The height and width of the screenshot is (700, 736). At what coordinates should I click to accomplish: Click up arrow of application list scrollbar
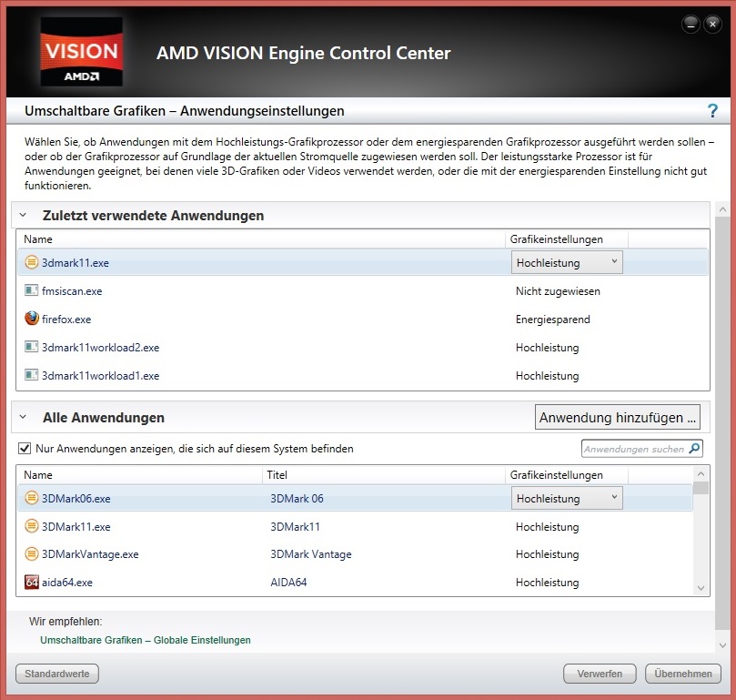coord(701,474)
